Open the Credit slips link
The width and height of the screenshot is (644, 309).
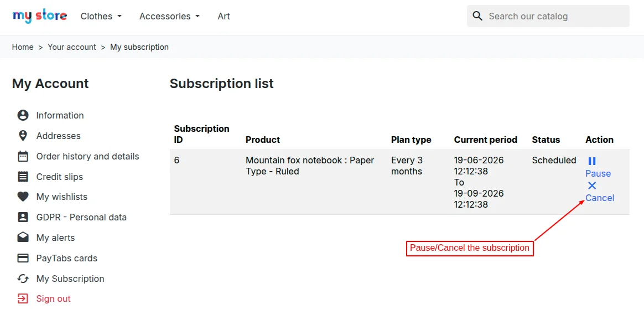click(60, 177)
